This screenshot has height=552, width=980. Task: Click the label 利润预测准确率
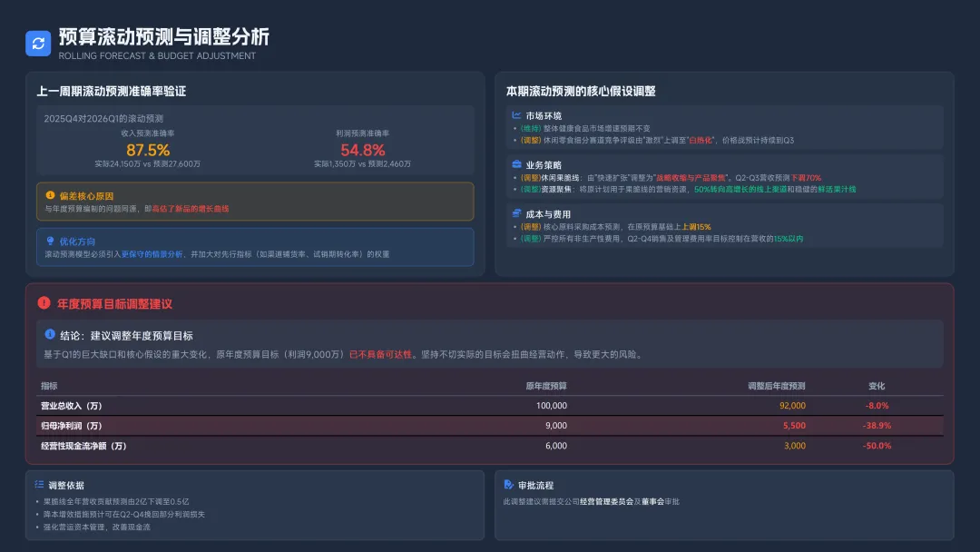coord(362,133)
